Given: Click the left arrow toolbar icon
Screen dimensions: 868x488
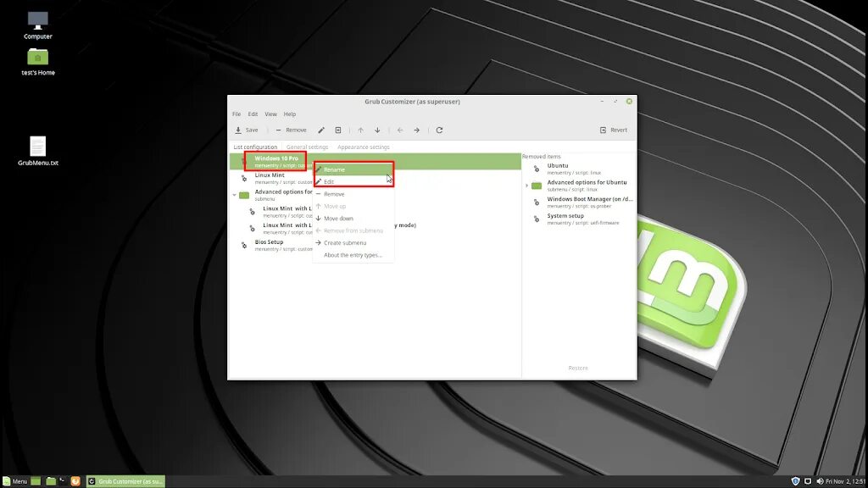Looking at the screenshot, I should [x=400, y=130].
